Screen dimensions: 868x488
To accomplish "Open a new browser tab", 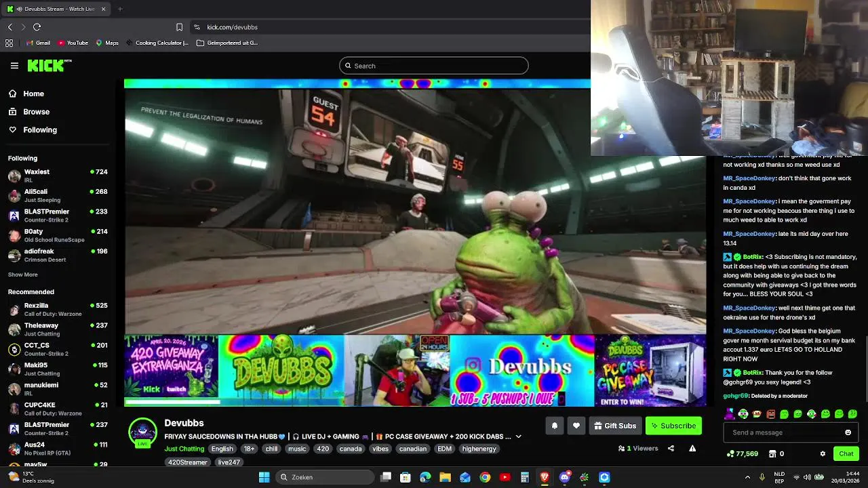I will coord(120,9).
